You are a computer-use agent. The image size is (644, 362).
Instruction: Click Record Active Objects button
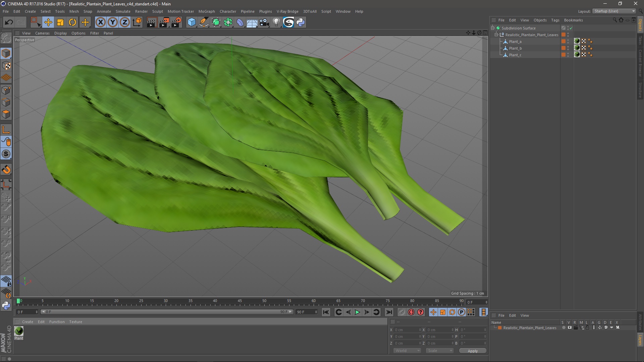pyautogui.click(x=401, y=312)
